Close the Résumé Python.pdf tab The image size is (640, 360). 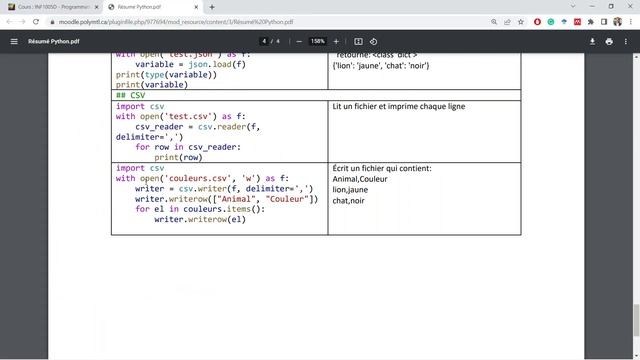click(x=196, y=7)
